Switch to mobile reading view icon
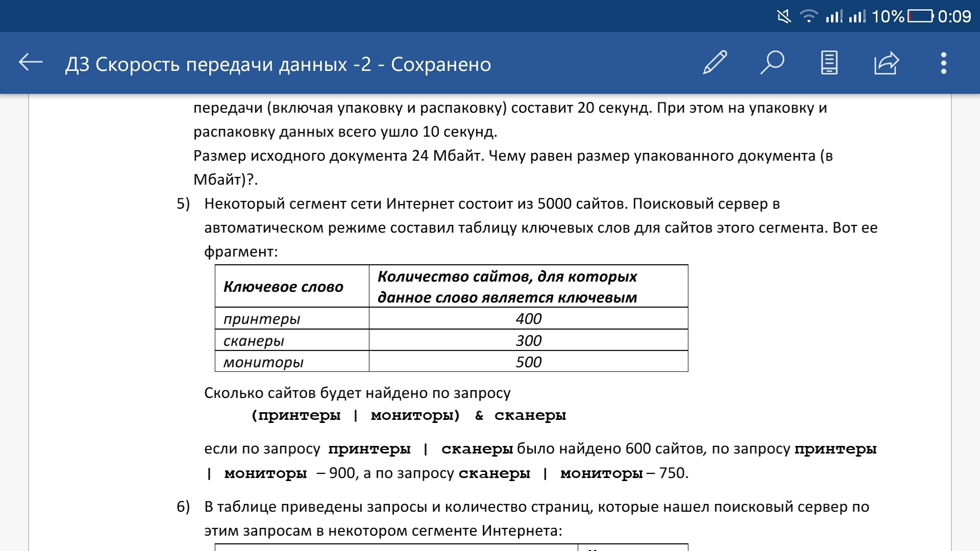The height and width of the screenshot is (551, 980). point(829,63)
